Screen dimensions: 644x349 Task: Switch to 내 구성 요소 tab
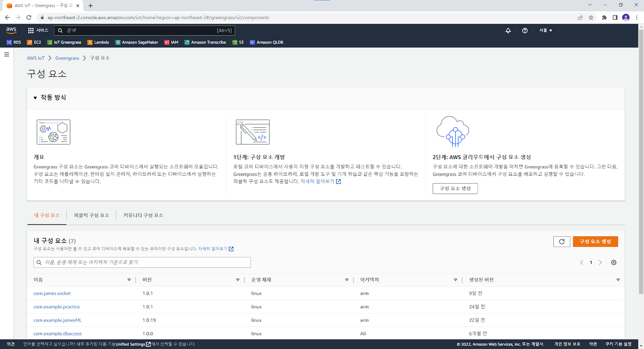(47, 215)
